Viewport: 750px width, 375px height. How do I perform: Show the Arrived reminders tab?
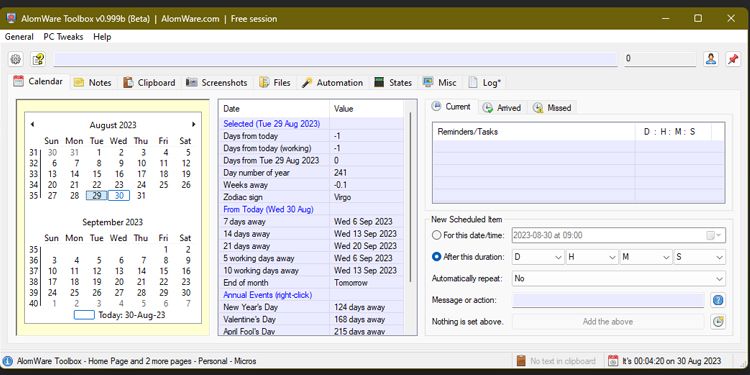[502, 108]
